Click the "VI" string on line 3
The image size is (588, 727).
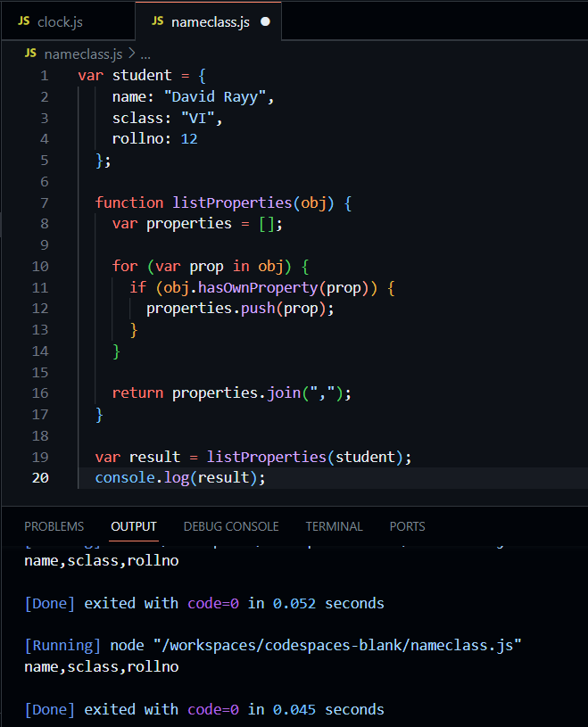(x=198, y=119)
